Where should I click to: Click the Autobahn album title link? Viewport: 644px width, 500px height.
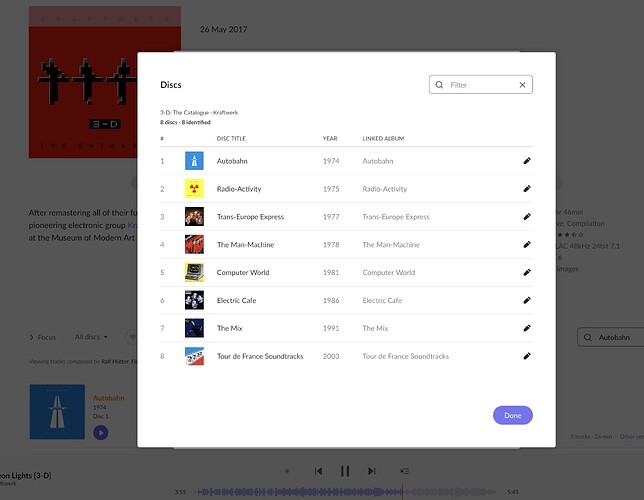(108, 398)
